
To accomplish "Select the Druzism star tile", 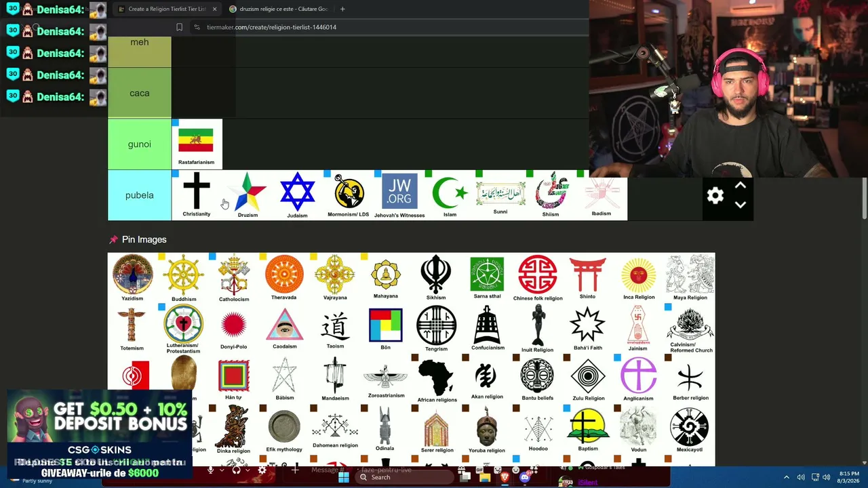I will [248, 195].
